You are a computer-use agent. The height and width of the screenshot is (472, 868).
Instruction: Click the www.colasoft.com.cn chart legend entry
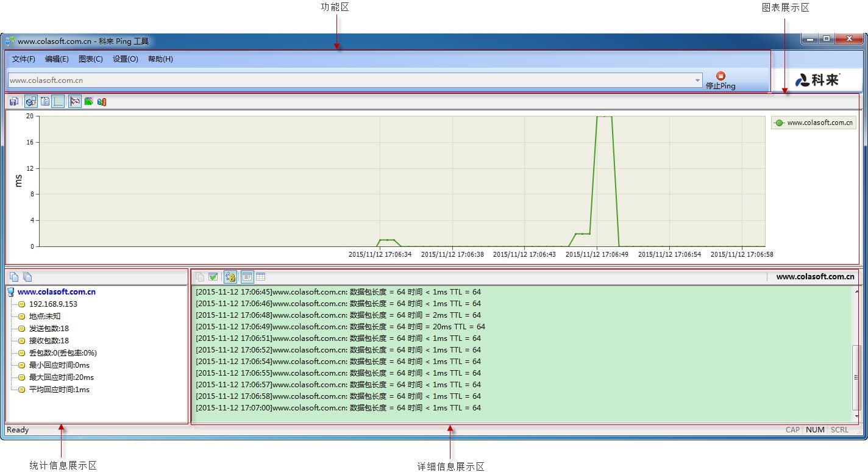click(813, 123)
